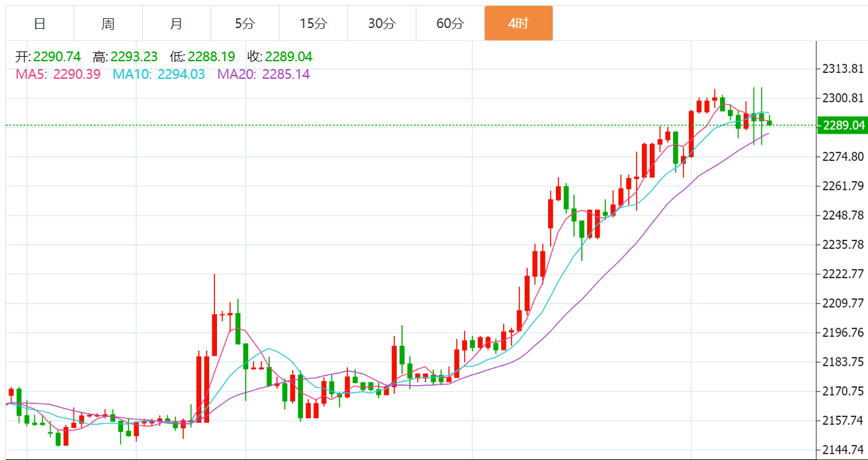
Task: Click the 高 high price value 2293.23
Action: click(x=134, y=57)
